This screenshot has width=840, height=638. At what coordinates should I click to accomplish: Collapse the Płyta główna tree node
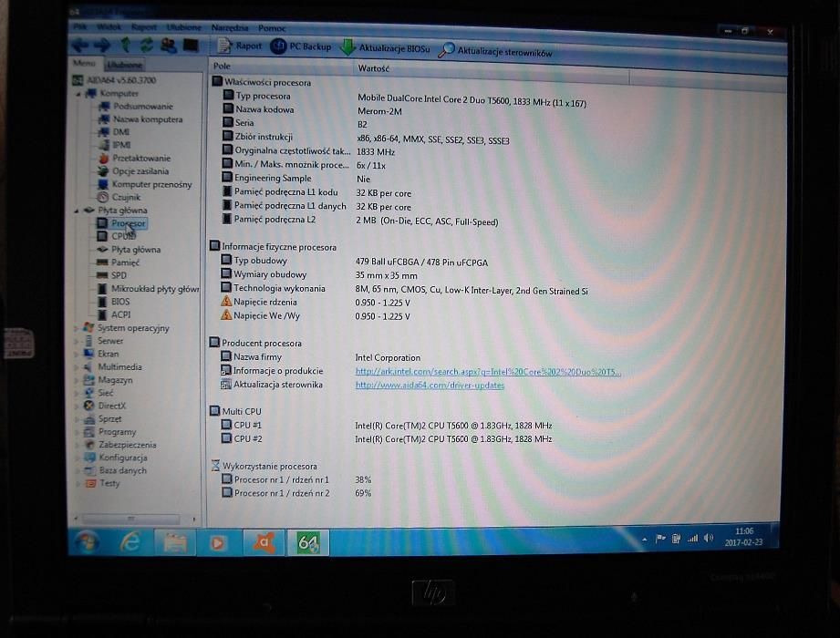click(x=77, y=211)
